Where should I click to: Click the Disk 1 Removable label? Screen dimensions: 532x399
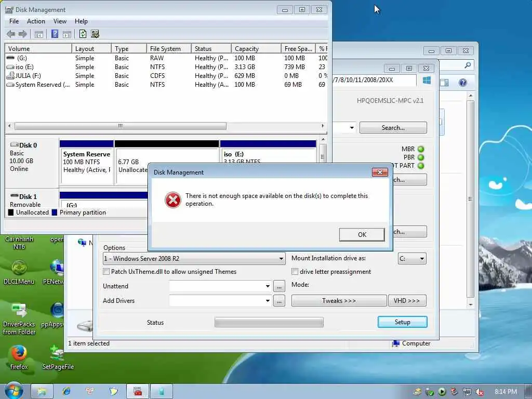[25, 200]
